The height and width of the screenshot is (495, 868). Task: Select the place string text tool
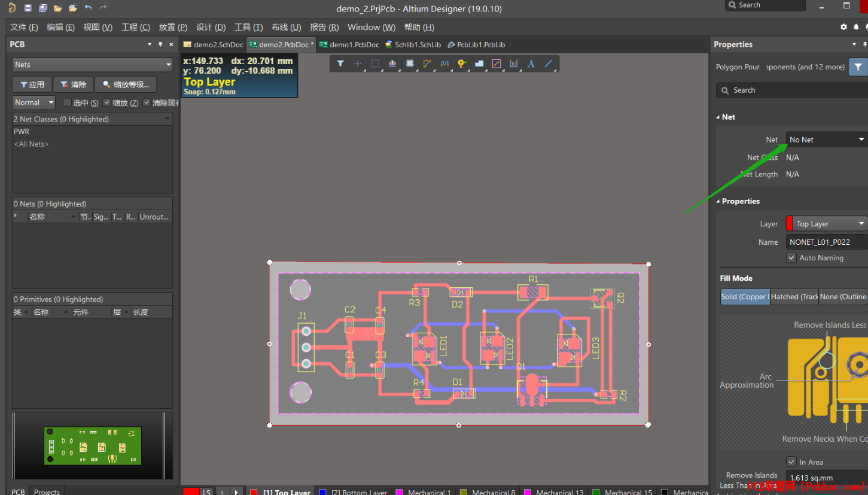[x=531, y=63]
